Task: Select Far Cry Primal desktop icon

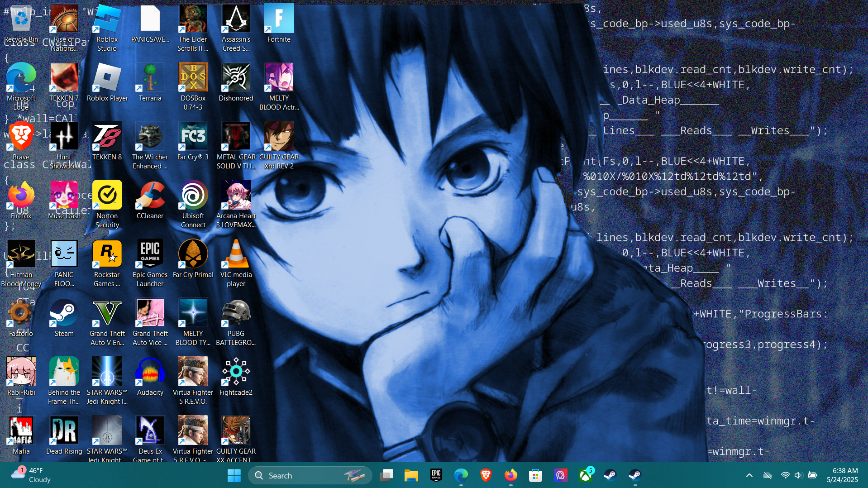Action: [x=193, y=259]
